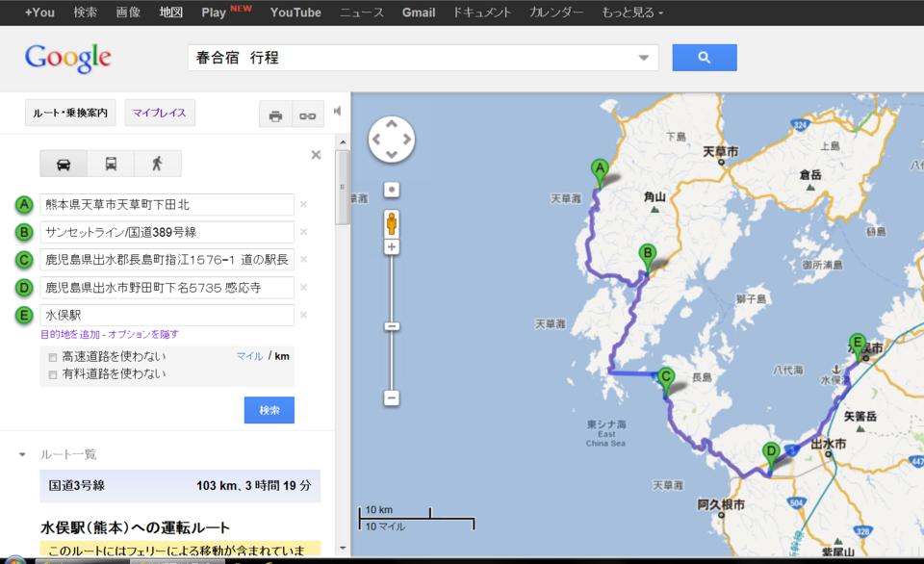Image resolution: width=924 pixels, height=564 pixels.
Task: Close the directions panel X
Action: coord(316,155)
